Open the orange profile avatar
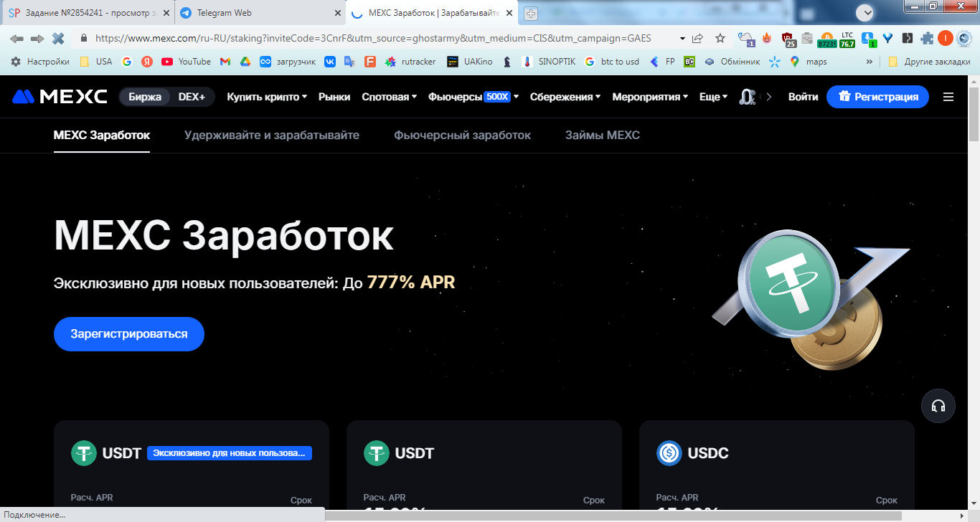The image size is (980, 522). [x=946, y=39]
